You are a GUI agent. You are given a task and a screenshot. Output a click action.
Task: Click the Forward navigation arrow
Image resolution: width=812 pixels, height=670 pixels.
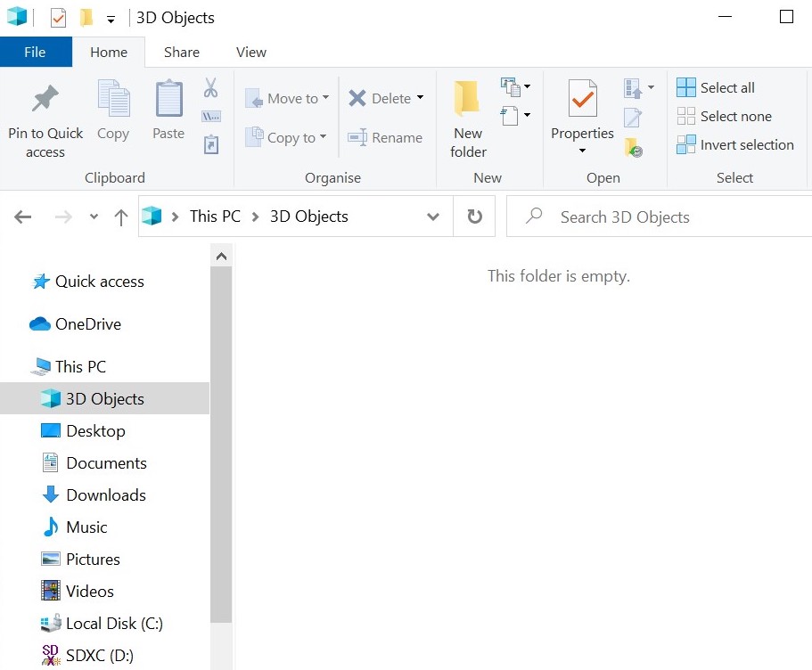pos(63,217)
